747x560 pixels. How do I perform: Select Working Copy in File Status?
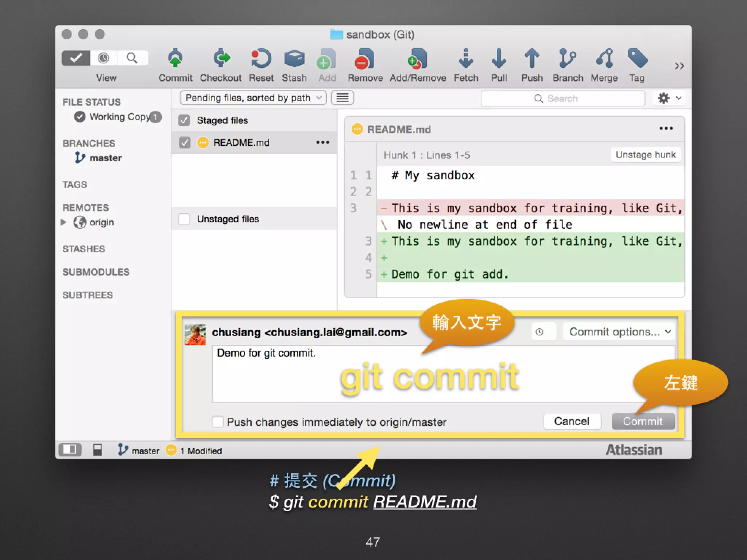pyautogui.click(x=119, y=117)
